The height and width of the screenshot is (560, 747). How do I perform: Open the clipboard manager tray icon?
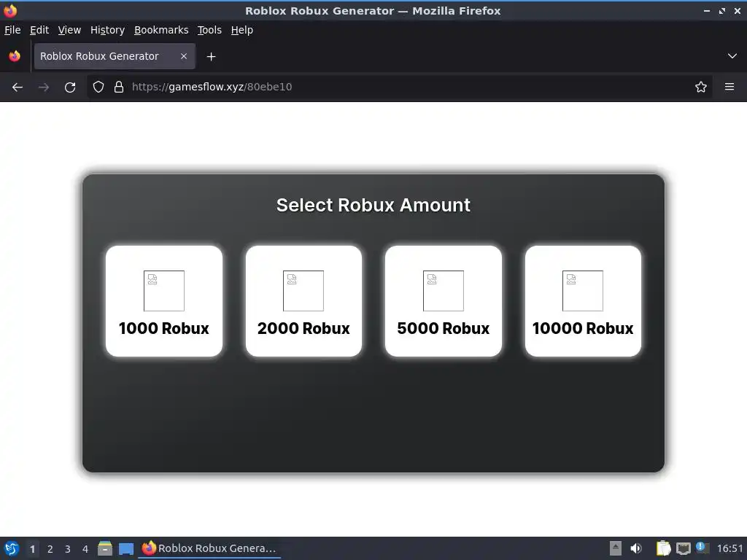point(663,548)
